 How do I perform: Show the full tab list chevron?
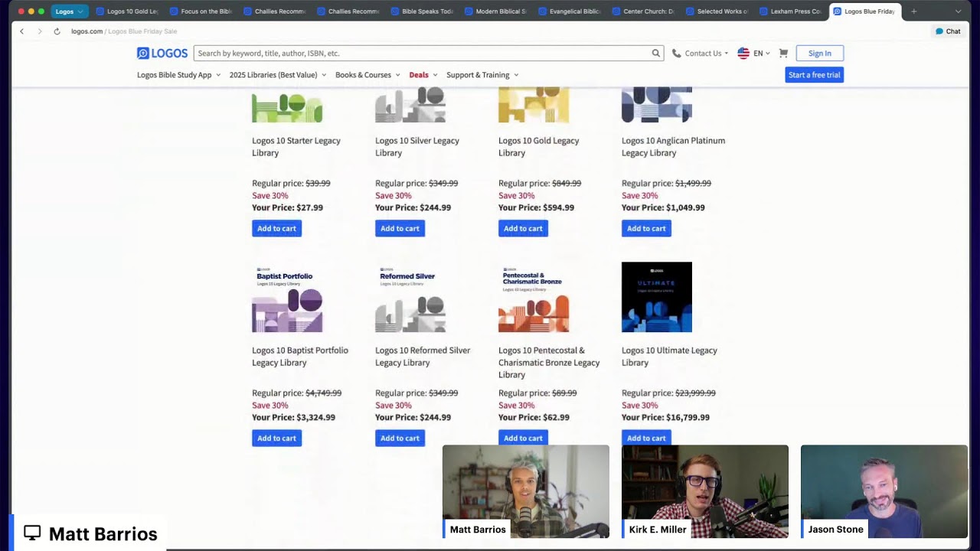coord(958,11)
